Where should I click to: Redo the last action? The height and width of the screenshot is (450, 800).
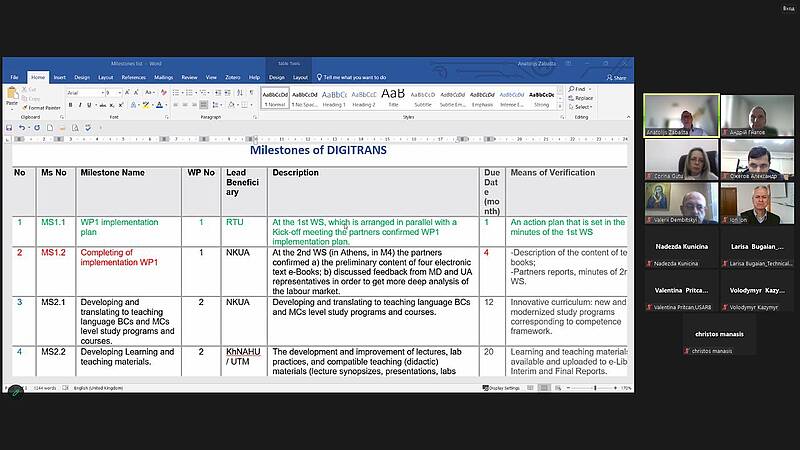click(x=37, y=128)
